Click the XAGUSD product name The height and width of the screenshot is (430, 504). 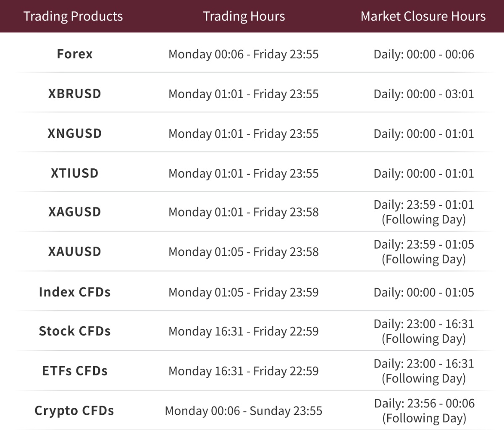(x=75, y=212)
